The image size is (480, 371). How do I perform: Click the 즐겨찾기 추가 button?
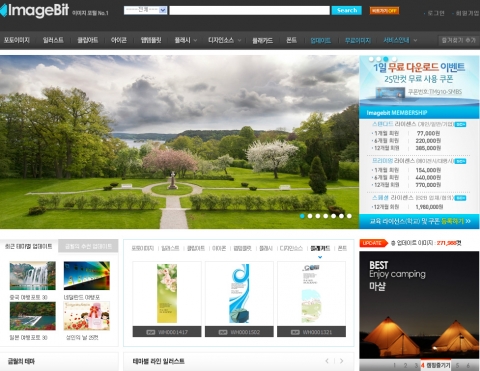458,40
